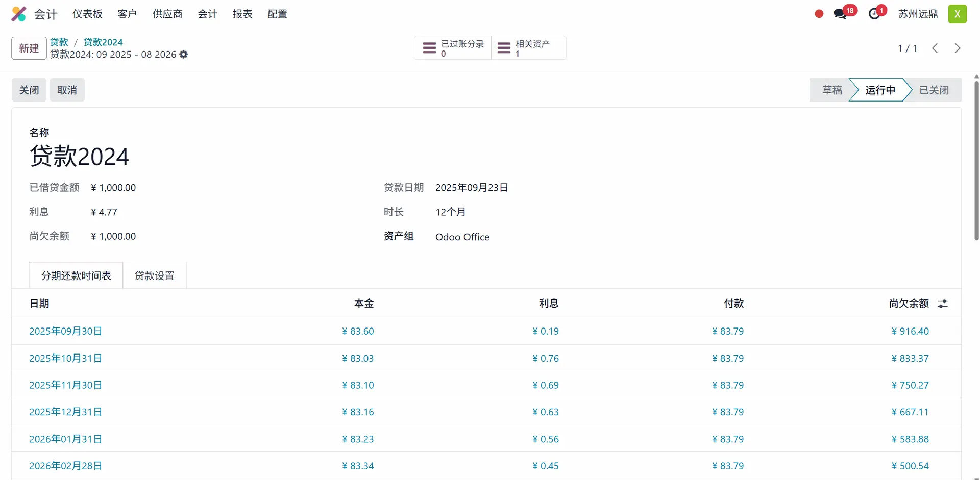Image resolution: width=980 pixels, height=480 pixels.
Task: Click the 取消 button
Action: [x=67, y=90]
